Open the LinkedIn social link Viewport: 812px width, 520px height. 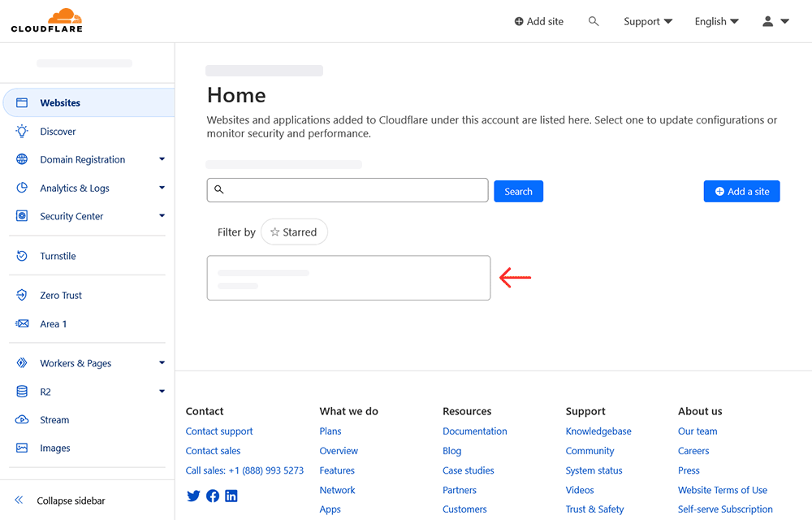(x=231, y=496)
